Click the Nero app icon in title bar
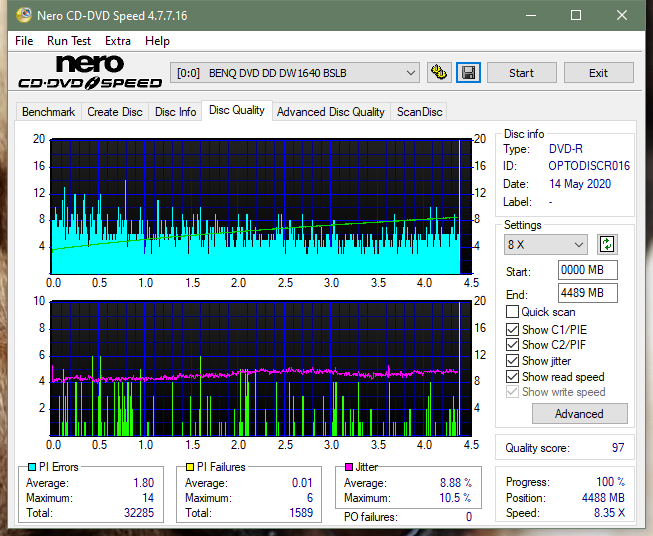 pos(24,15)
